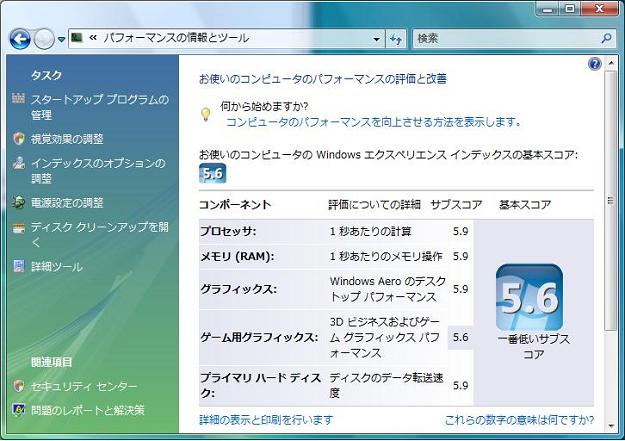Click the Refresh button beside address bar
This screenshot has height=441, width=625.
coord(396,39)
